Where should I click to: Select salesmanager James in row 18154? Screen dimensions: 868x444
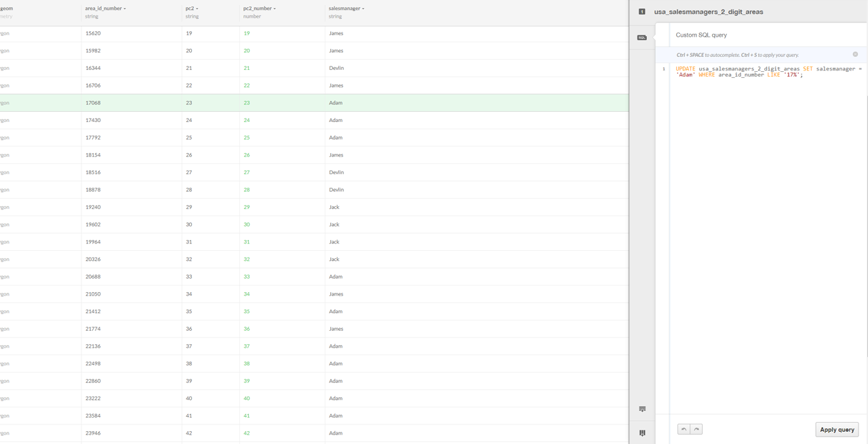coord(336,155)
